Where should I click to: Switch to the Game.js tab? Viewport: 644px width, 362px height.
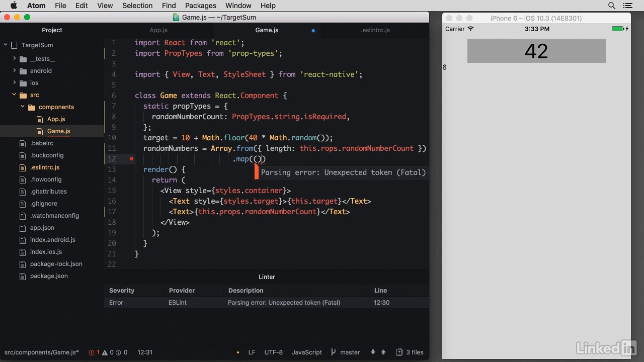click(267, 30)
